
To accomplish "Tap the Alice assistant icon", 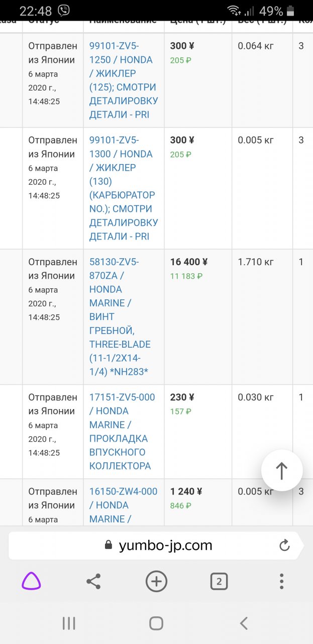I will (x=31, y=582).
